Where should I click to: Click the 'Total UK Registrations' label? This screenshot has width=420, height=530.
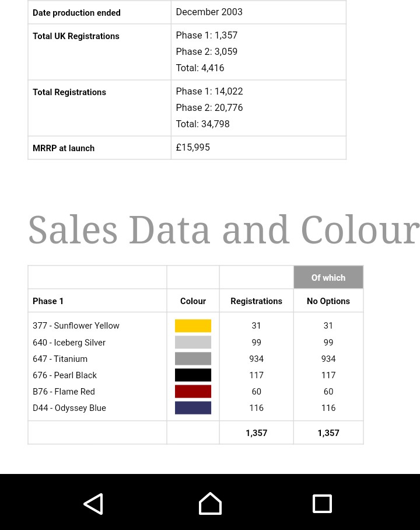point(76,36)
